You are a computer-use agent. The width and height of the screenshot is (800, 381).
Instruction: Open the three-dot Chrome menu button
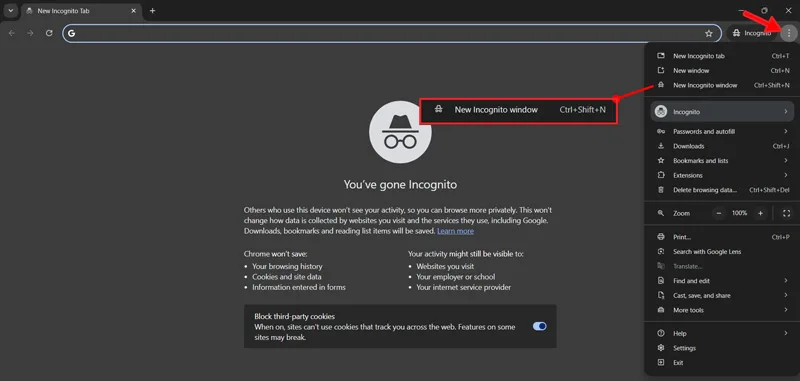click(x=789, y=33)
